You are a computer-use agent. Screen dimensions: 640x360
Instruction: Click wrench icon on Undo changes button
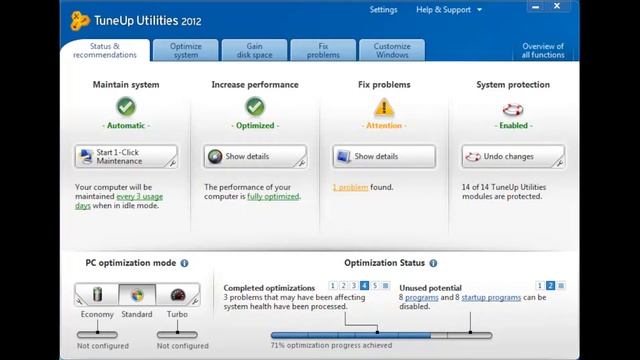point(560,163)
